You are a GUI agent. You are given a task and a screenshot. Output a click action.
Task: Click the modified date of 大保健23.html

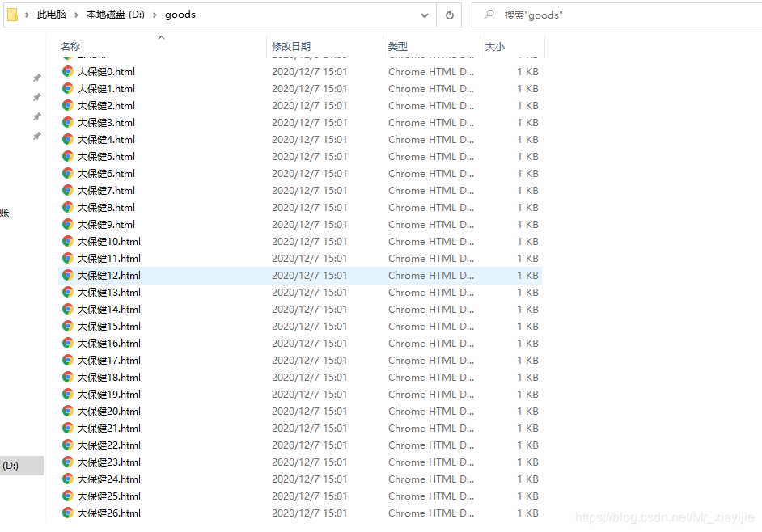point(310,462)
